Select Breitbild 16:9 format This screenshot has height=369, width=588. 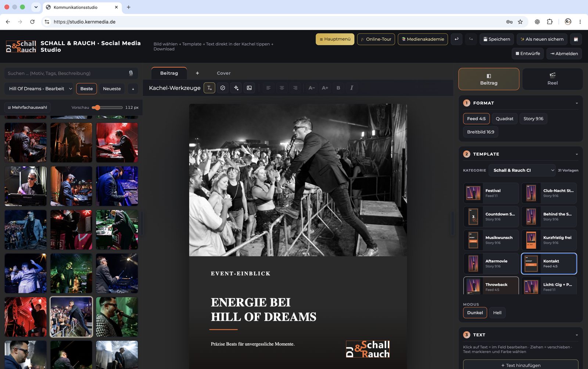click(x=480, y=132)
